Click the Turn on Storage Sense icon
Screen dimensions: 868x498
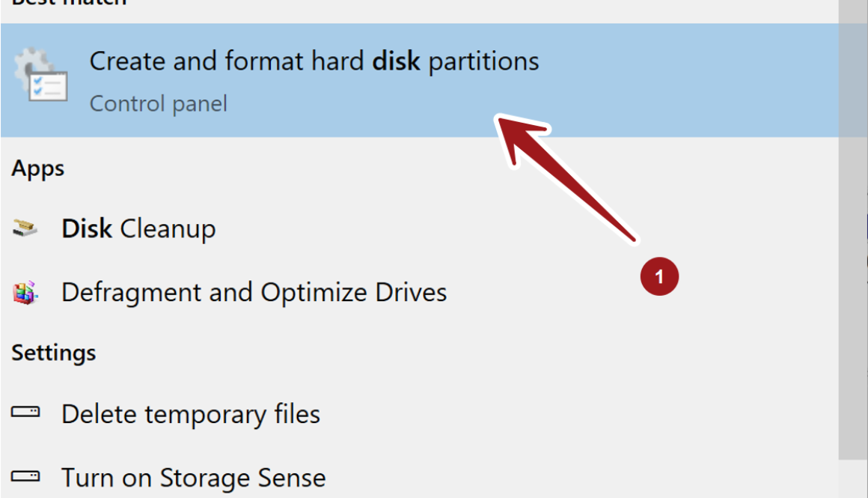click(25, 476)
